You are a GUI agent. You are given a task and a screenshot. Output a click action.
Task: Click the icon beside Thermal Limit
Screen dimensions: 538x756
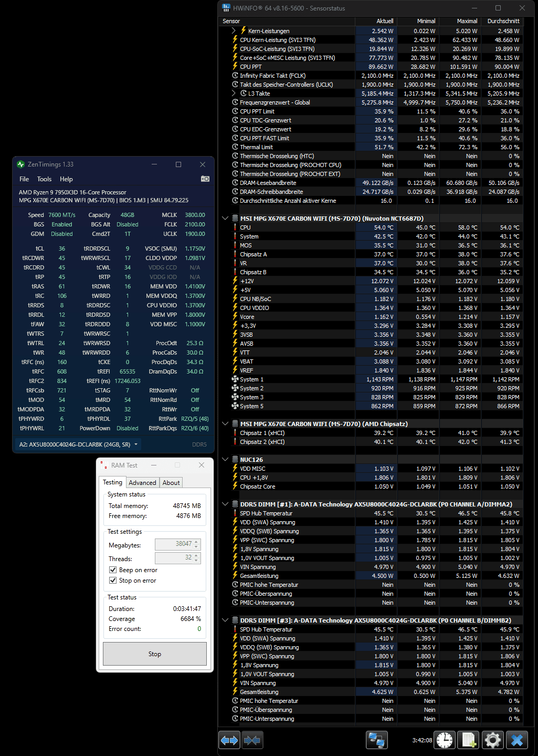pyautogui.click(x=235, y=147)
